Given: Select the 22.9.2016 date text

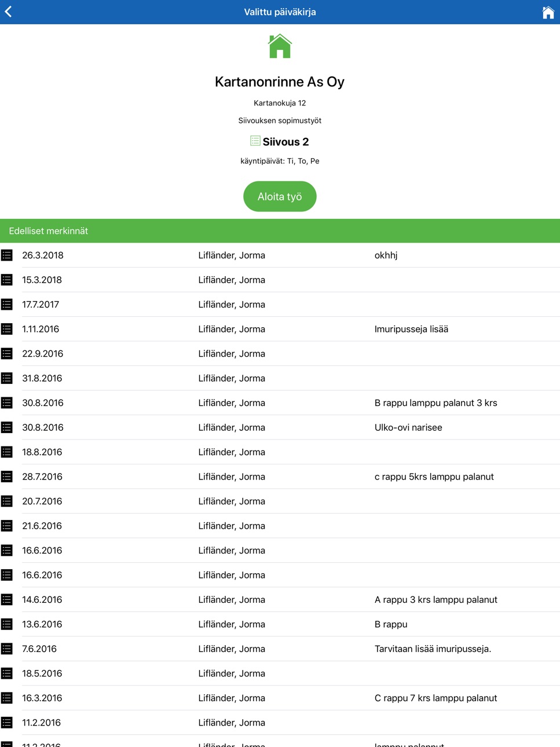Looking at the screenshot, I should 43,354.
